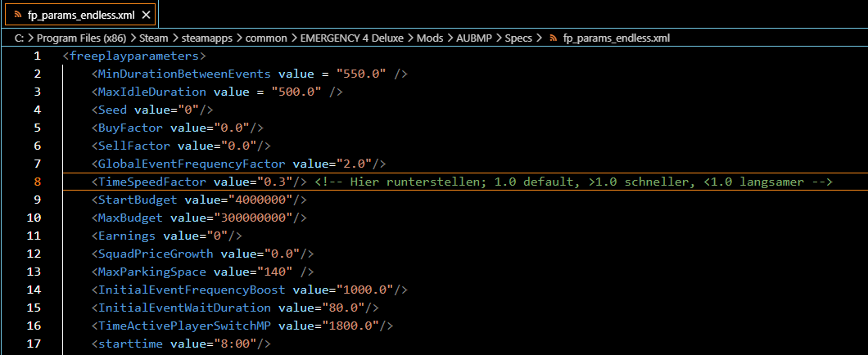Click the Earnings tag name
The width and height of the screenshot is (868, 355).
pyautogui.click(x=127, y=236)
